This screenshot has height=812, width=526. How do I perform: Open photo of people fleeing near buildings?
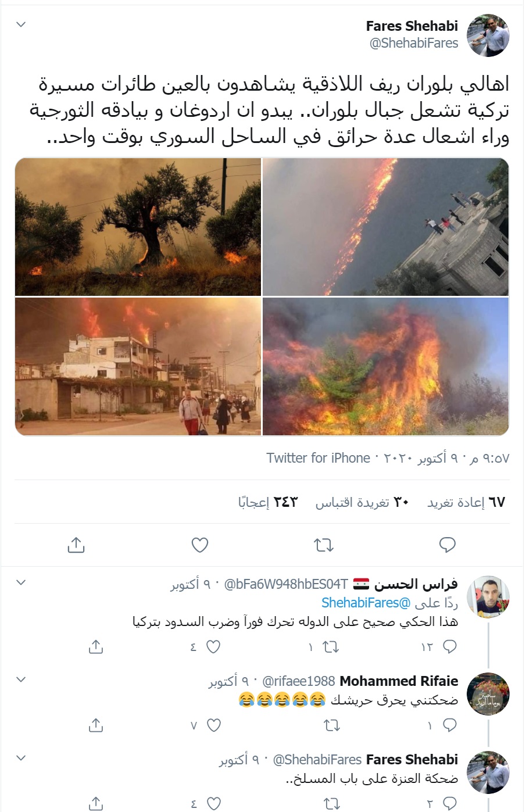[x=138, y=366]
